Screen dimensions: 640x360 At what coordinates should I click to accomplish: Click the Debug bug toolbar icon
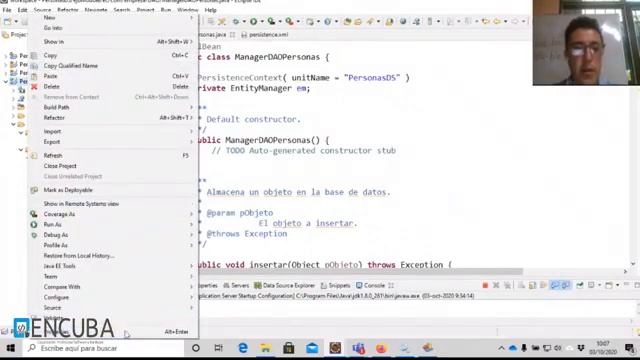coord(236,21)
